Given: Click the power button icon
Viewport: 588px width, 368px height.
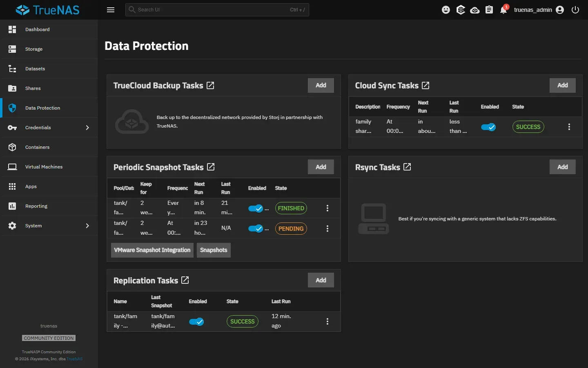Looking at the screenshot, I should (575, 10).
